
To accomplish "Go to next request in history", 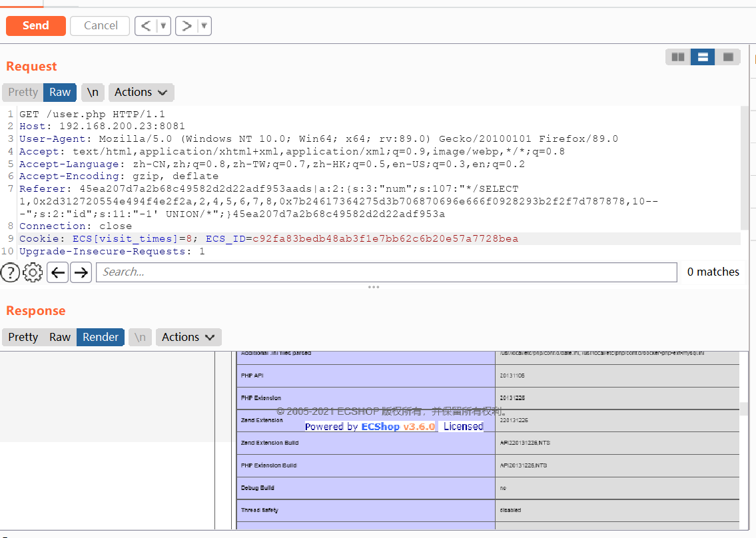I will (187, 25).
